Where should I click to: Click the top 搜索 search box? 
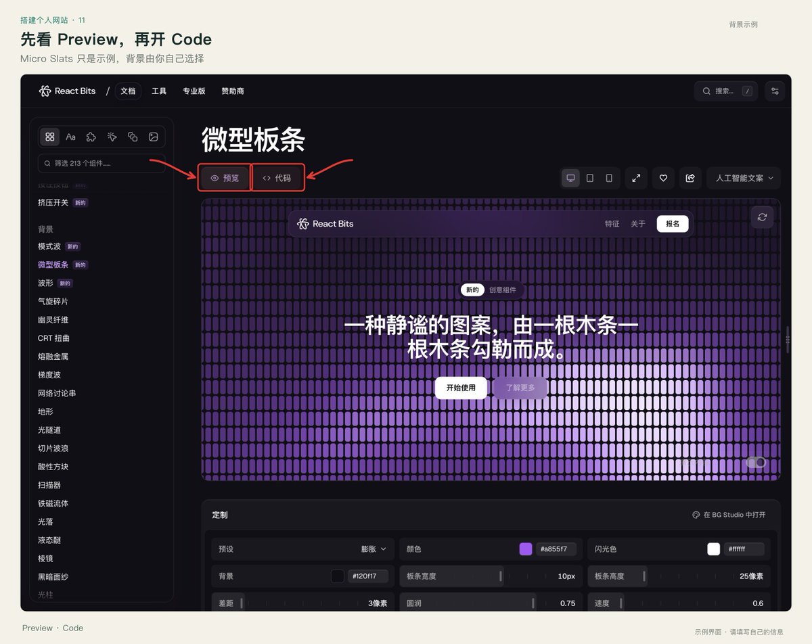pos(726,91)
